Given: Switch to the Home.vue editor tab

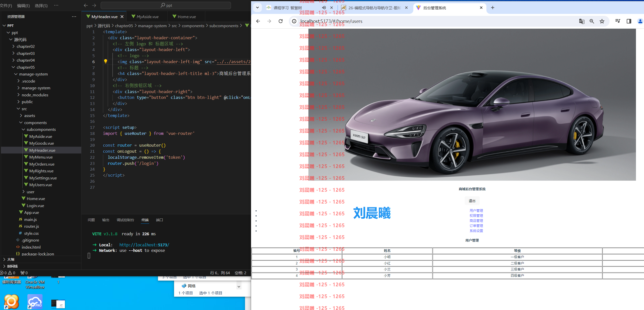Looking at the screenshot, I should [x=186, y=17].
